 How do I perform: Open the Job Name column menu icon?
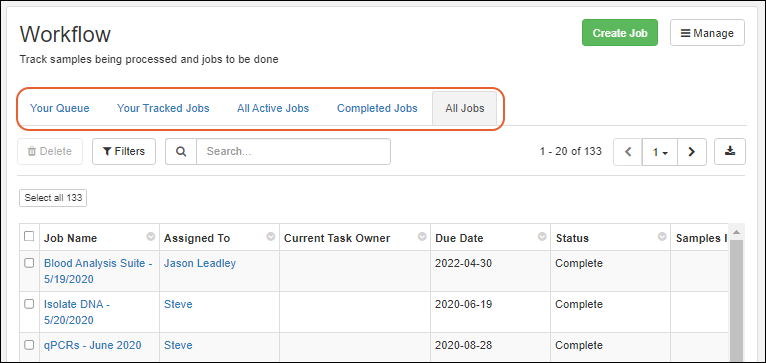[x=151, y=237]
